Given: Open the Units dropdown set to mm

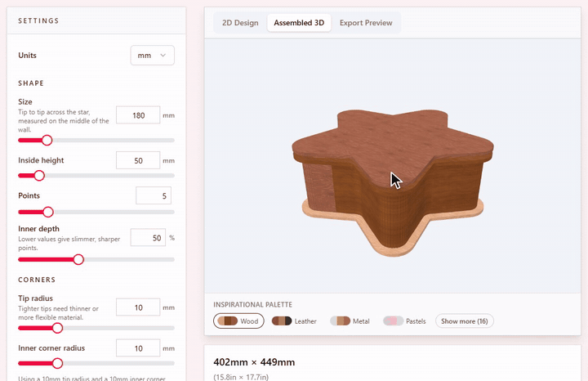Looking at the screenshot, I should [x=152, y=55].
